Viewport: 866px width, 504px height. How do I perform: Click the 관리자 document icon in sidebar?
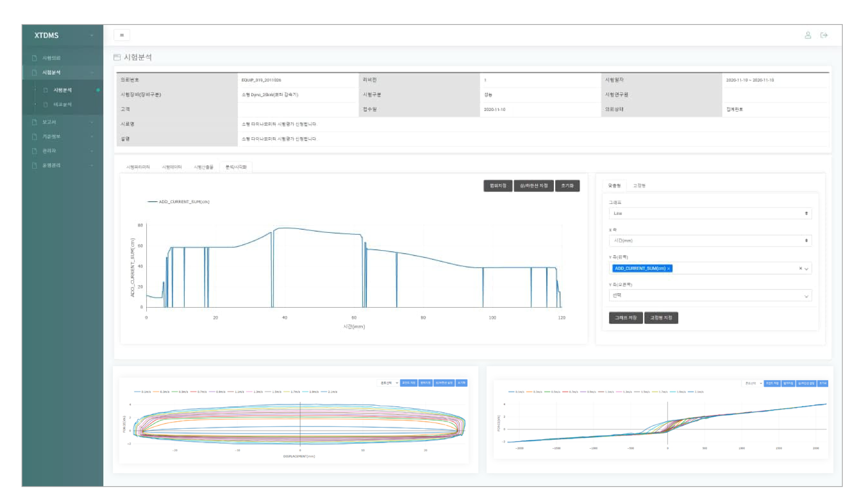34,151
